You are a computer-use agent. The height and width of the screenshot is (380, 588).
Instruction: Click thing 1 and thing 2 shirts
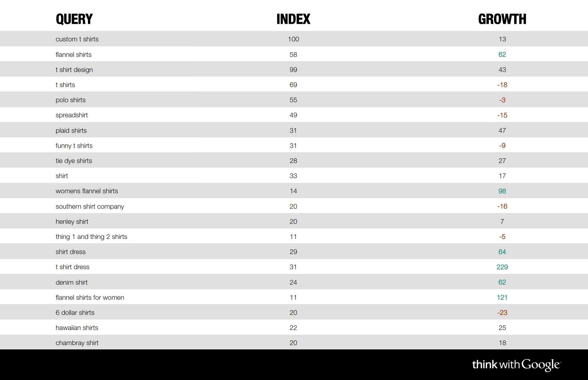click(x=92, y=237)
